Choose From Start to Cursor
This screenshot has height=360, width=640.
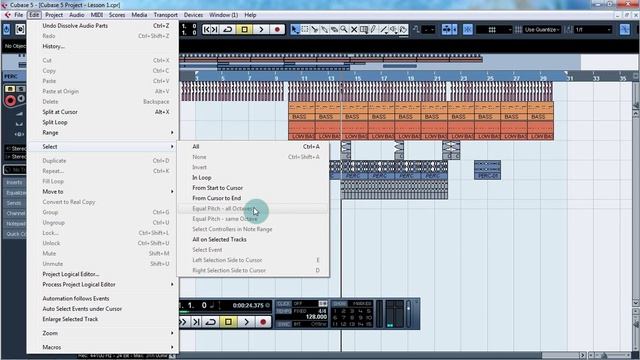[x=253, y=188]
